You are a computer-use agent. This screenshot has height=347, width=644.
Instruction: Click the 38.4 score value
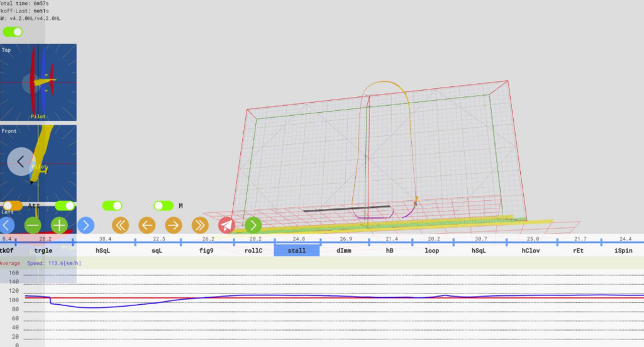[105, 239]
